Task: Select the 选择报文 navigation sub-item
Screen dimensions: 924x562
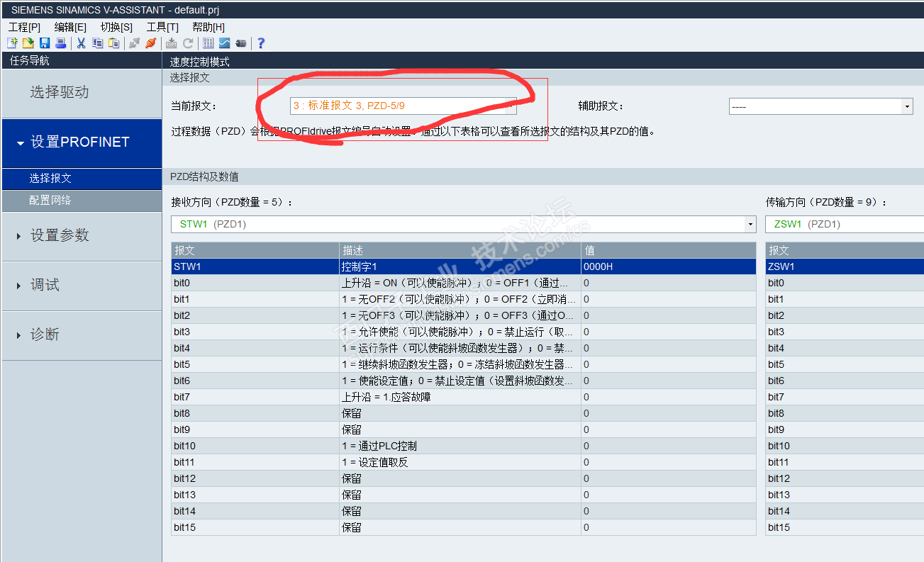Action: click(x=82, y=179)
